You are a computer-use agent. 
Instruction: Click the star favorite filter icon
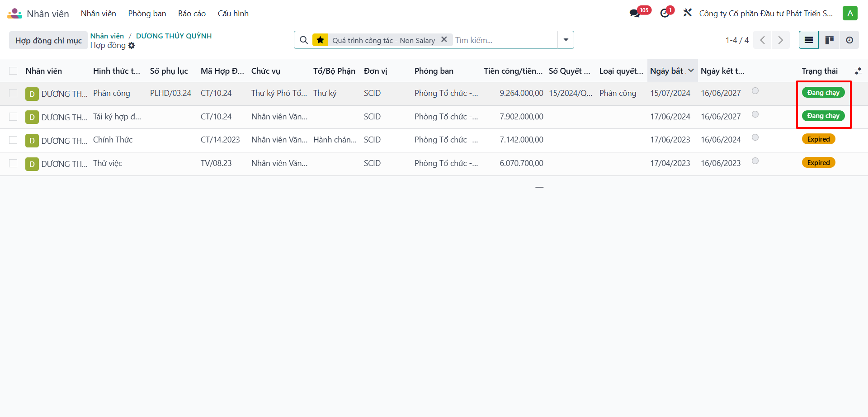click(x=320, y=40)
